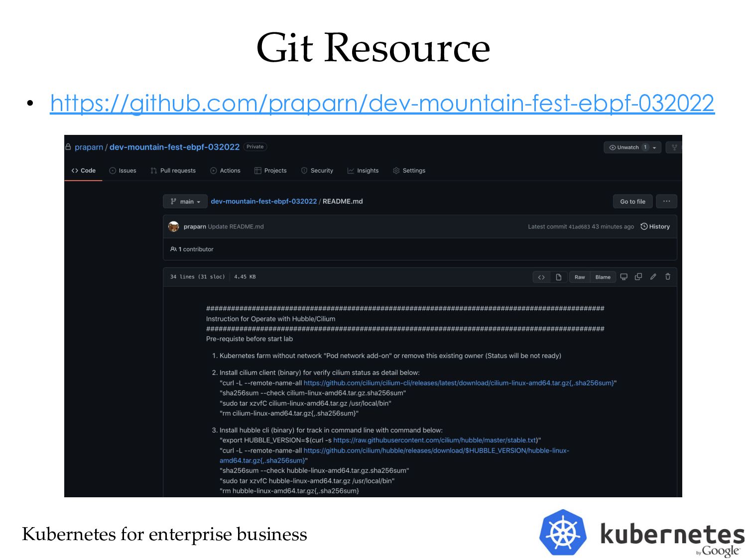Click the 4.45 KB file size

[x=245, y=277]
